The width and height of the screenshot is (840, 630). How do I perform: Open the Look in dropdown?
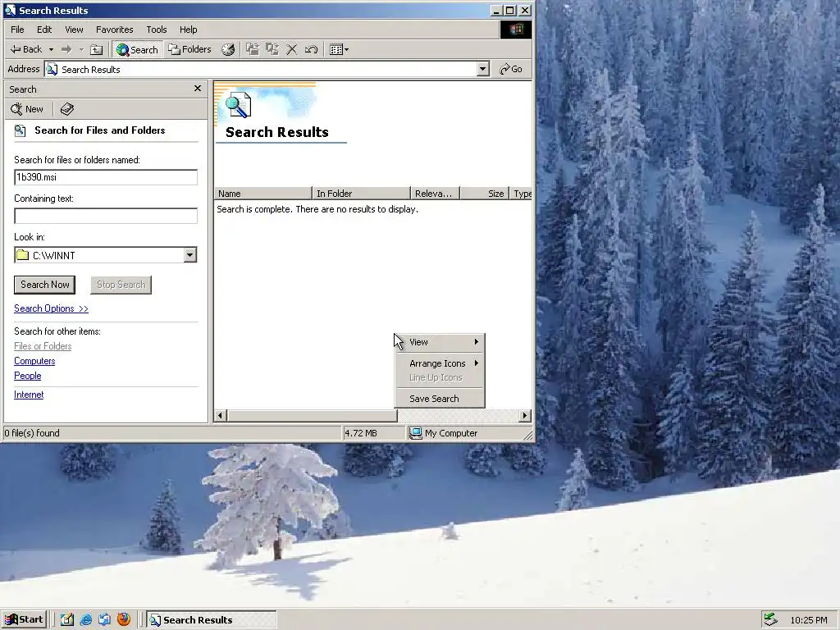tap(190, 255)
